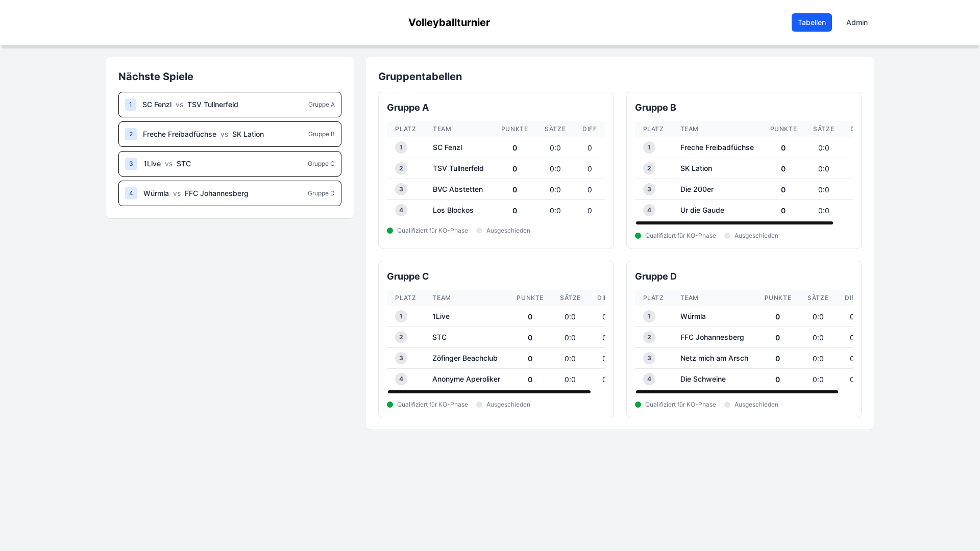Click place badge 1 next to 1Live in Gruppe C
Viewport: 980px width, 551px height.
coord(401,316)
